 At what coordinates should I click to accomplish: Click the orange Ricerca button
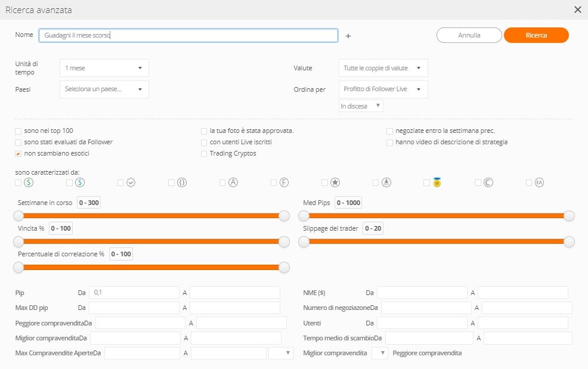click(x=536, y=35)
